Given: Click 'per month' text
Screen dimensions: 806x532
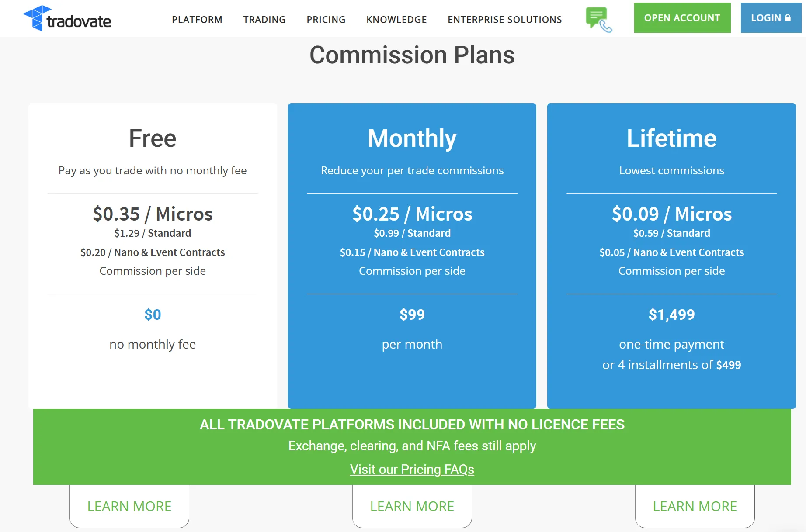Looking at the screenshot, I should click(412, 345).
